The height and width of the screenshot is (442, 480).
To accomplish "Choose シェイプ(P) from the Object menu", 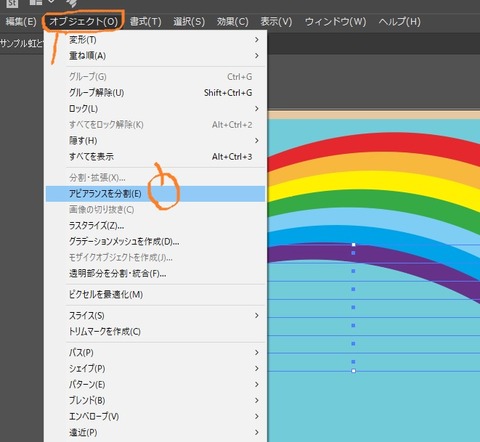I will click(x=155, y=368).
